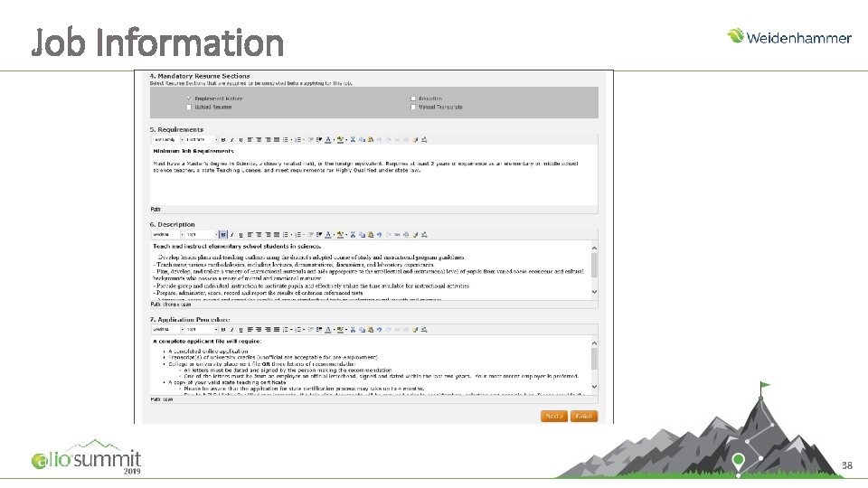Click 'Minimum Job Requirements' heading text
The image size is (868, 488).
point(193,151)
